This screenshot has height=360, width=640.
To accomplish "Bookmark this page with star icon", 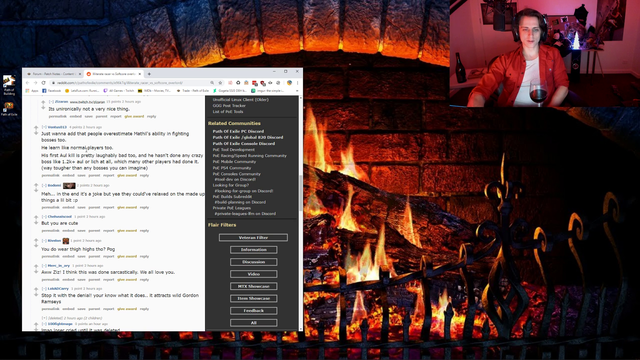I will (x=220, y=83).
